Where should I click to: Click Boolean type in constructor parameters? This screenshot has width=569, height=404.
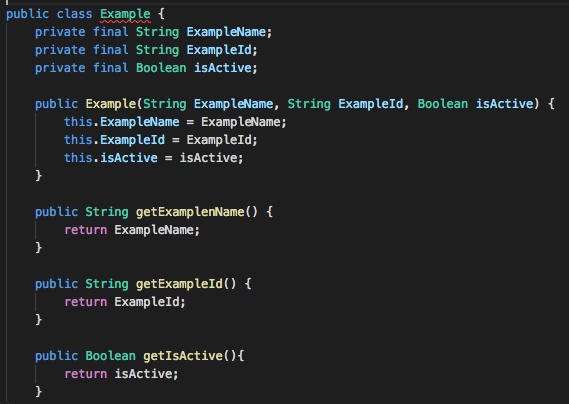[x=443, y=104]
